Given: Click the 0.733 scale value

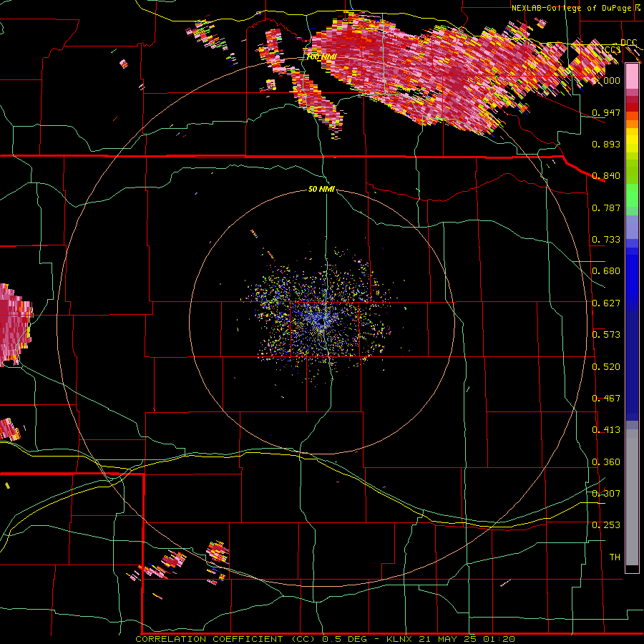Looking at the screenshot, I should coord(606,240).
